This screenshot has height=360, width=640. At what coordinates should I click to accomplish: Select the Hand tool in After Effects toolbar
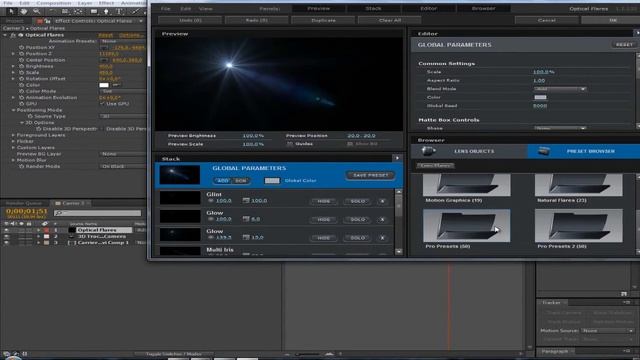coord(24,11)
